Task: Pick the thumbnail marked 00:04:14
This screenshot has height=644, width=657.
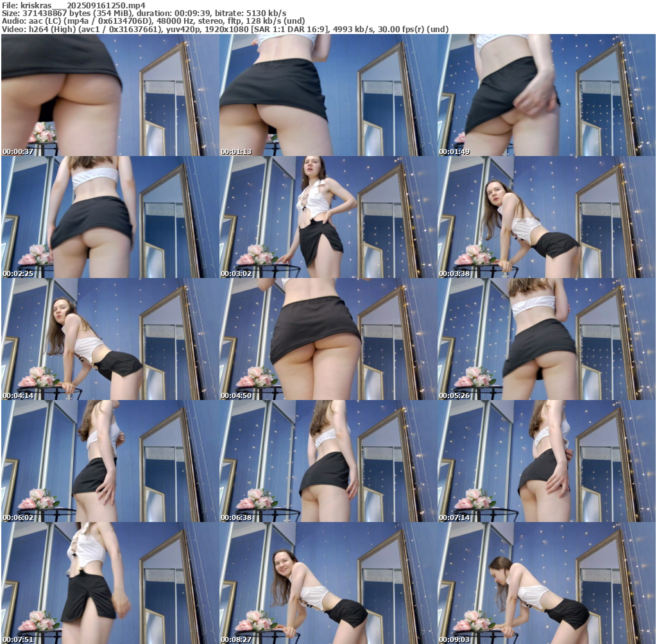Action: point(110,339)
